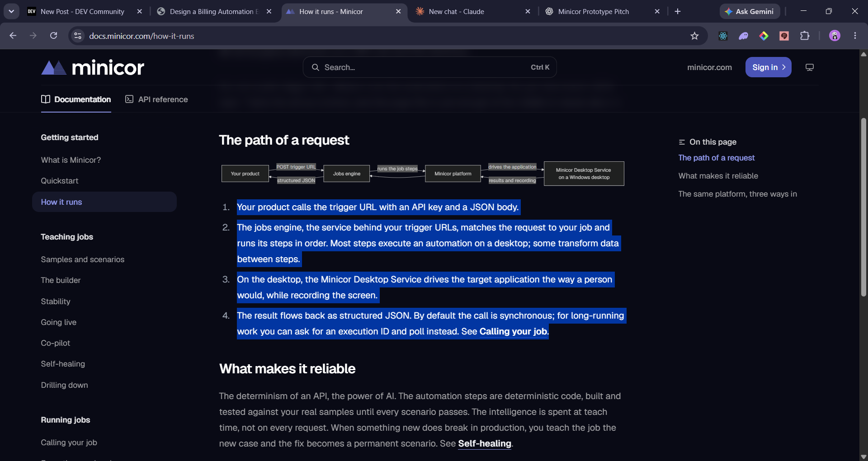This screenshot has width=868, height=461.
Task: Switch to the New chat - Claude tab
Action: click(x=473, y=11)
